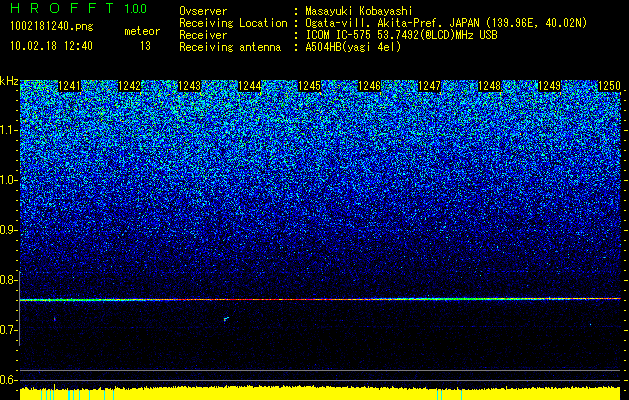Click the 'Receiver' field label
The image size is (629, 400).
(x=203, y=35)
